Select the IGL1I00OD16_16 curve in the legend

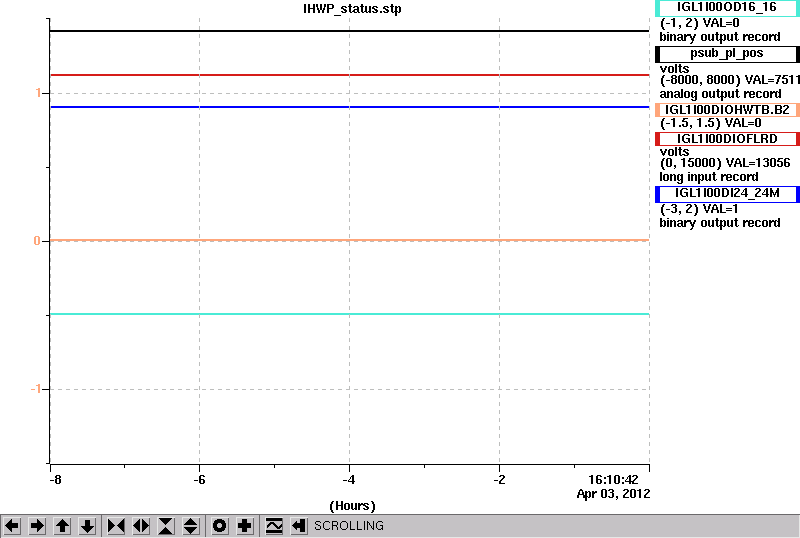tap(727, 8)
